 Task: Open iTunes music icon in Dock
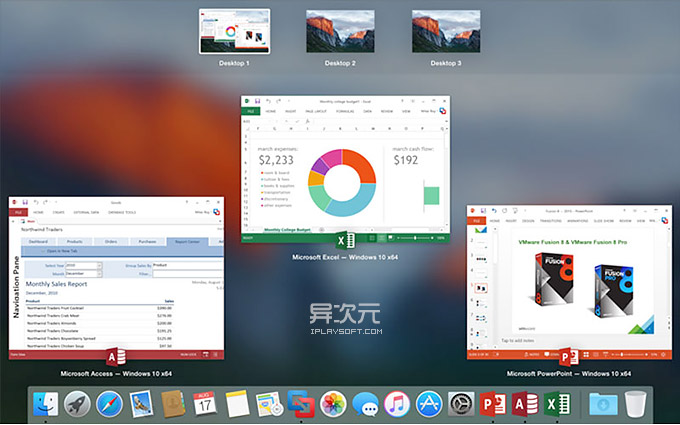(397, 404)
